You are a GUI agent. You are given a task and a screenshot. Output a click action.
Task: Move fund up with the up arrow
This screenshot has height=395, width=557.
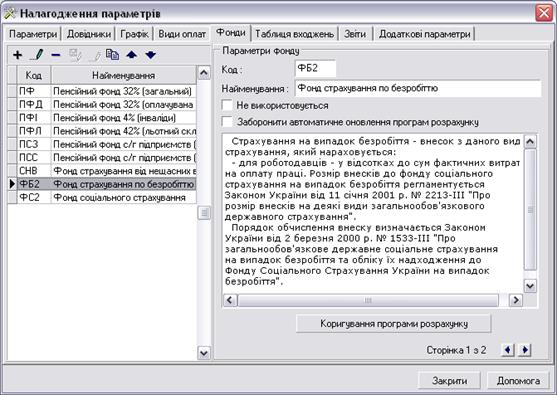(x=132, y=55)
